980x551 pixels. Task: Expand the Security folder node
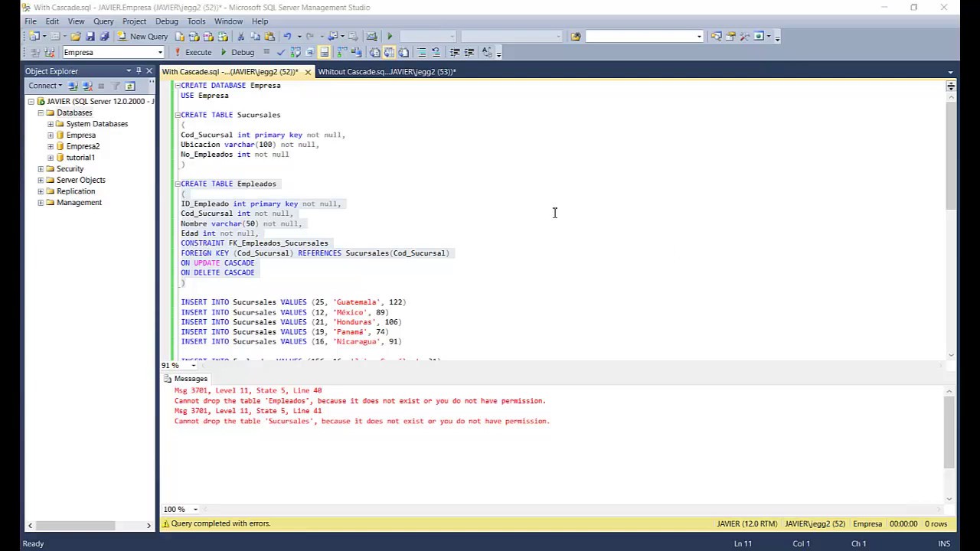coord(41,168)
